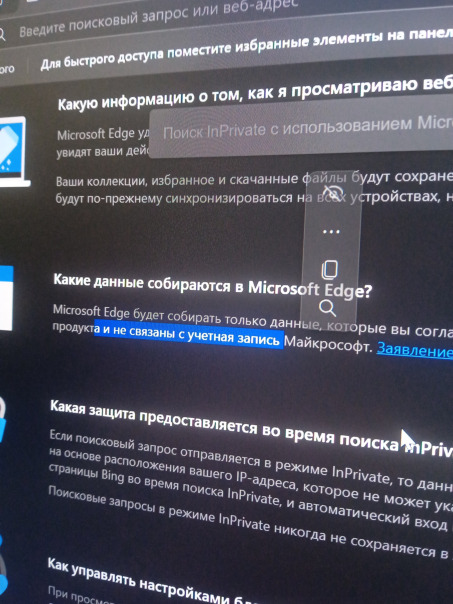Click the laptop eraser illustration icon
The height and width of the screenshot is (604, 453).
click(13, 151)
